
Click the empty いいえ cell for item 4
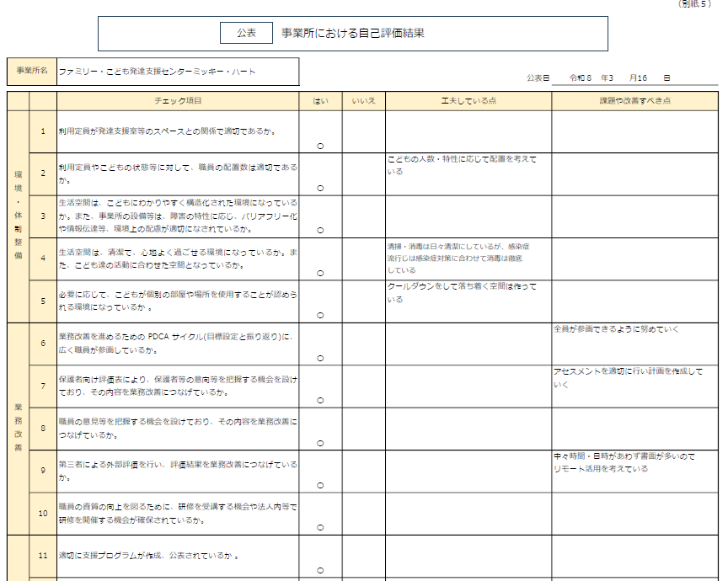click(x=364, y=259)
